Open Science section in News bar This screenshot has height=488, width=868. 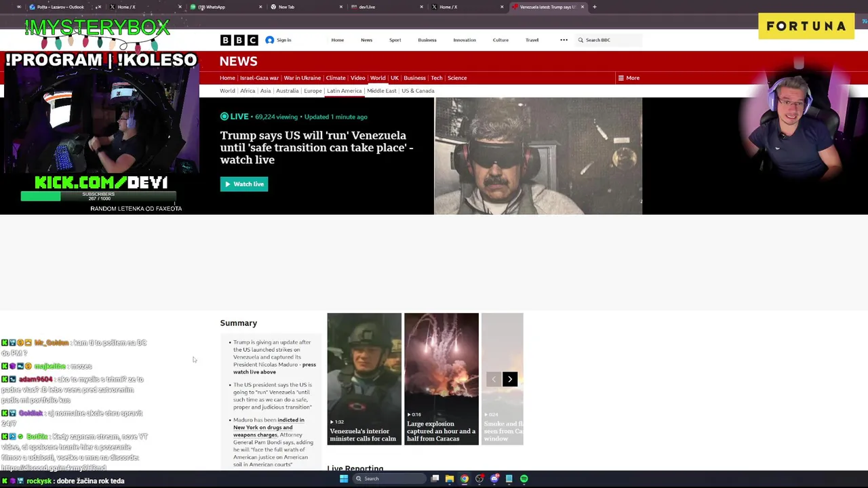[x=457, y=78]
